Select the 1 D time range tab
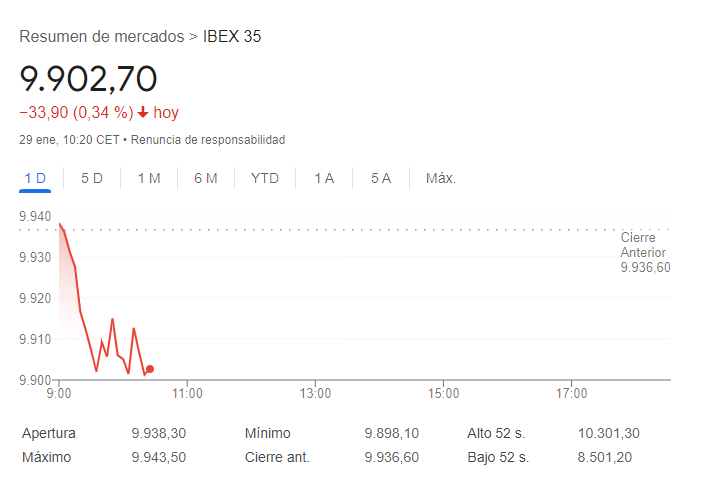Viewport: 707px width, 478px height. [x=35, y=179]
